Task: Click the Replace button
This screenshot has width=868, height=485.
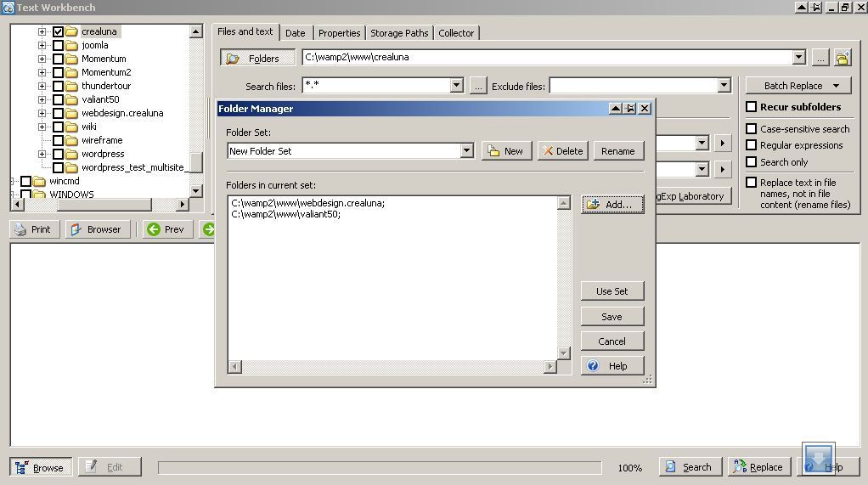Action: 759,466
